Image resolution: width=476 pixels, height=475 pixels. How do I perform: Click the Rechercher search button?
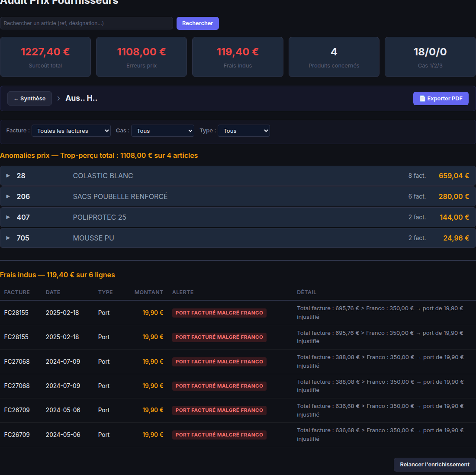coord(197,23)
